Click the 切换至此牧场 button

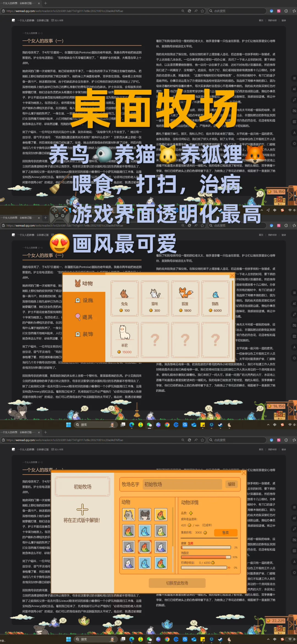pyautogui.click(x=177, y=583)
